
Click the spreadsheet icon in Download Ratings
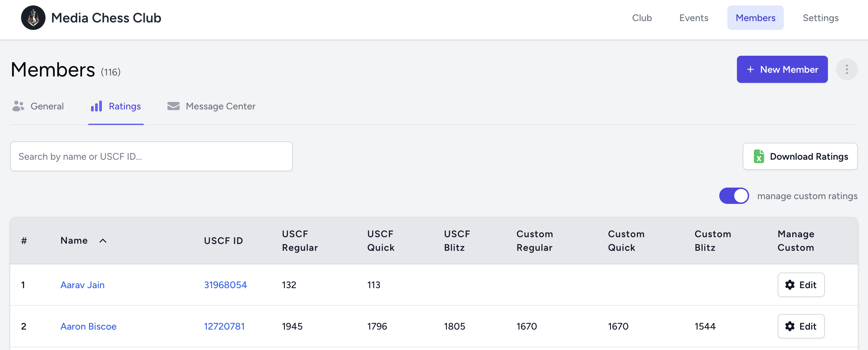click(759, 156)
